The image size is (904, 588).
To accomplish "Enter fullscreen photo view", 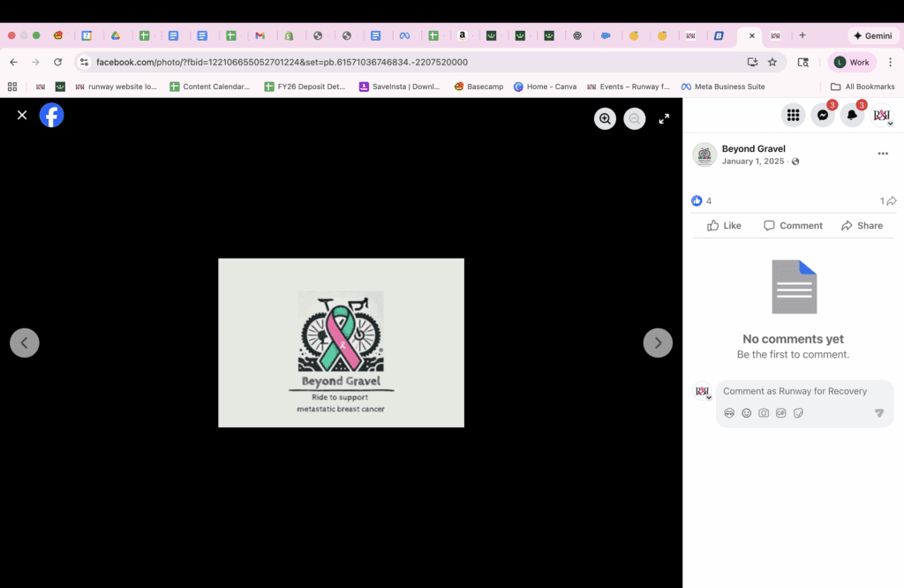I will coord(664,119).
